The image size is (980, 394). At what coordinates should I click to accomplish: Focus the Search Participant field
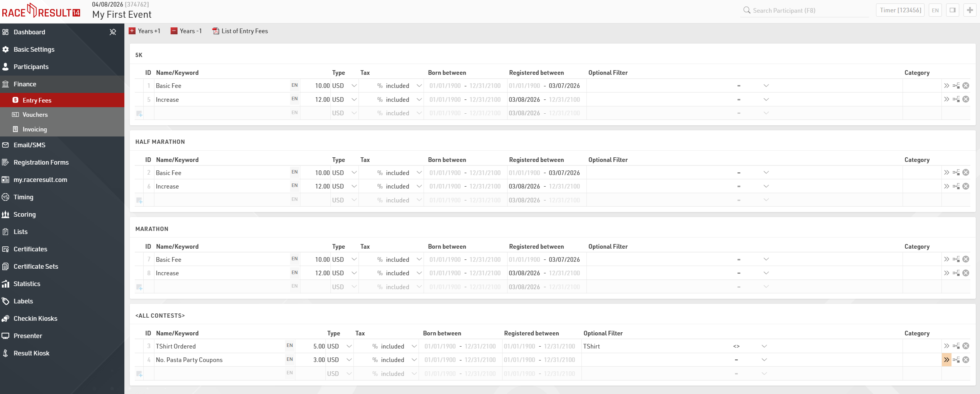(x=805, y=10)
